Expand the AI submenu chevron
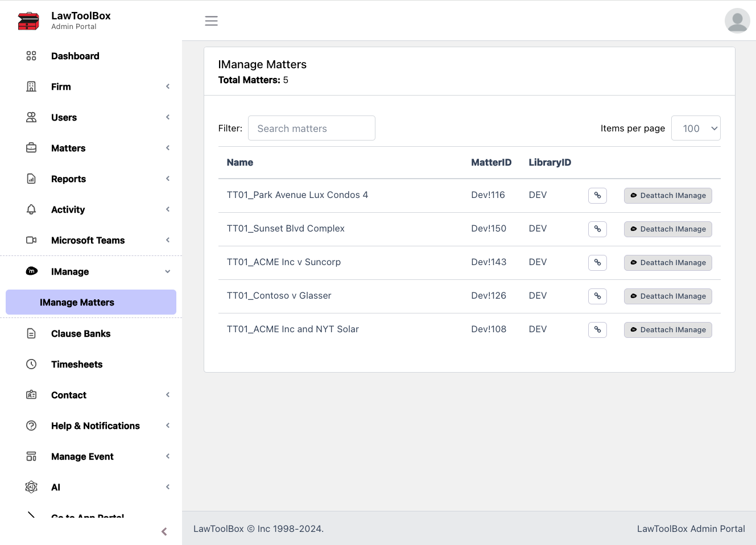This screenshot has width=756, height=545. 168,487
